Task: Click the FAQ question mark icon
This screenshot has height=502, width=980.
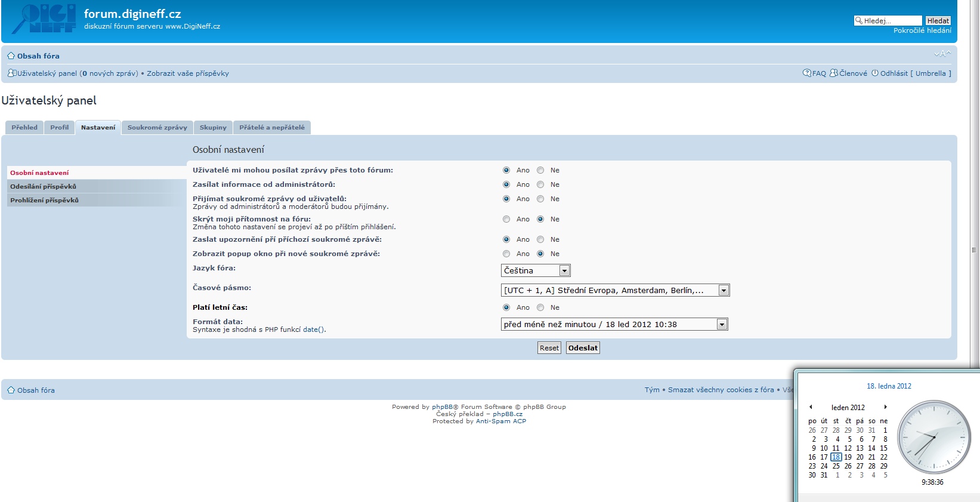Action: 806,73
